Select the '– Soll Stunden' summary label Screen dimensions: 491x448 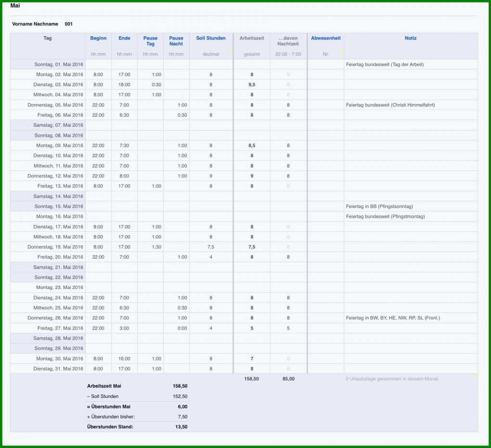click(x=103, y=396)
